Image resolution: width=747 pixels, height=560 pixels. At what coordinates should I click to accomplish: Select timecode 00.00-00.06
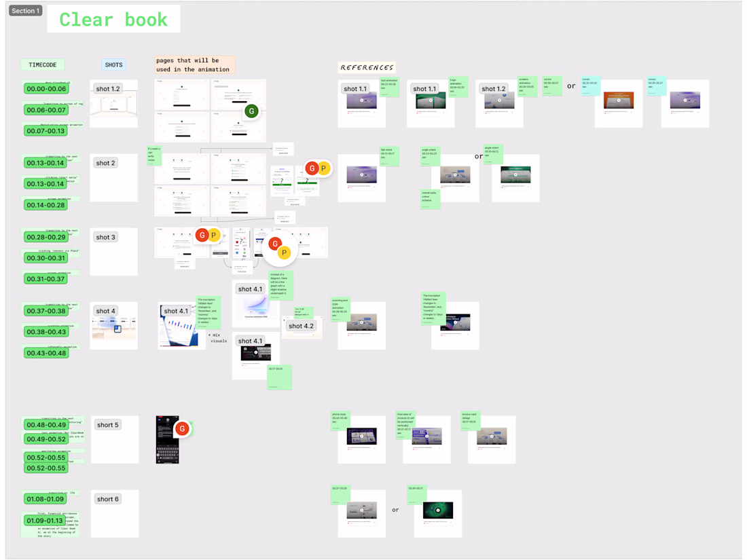(46, 88)
